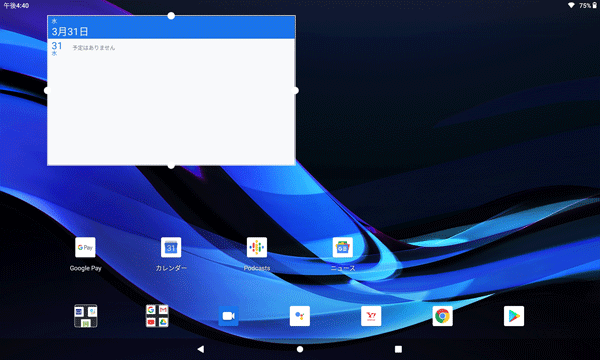
Task: Click the bottom resize handle of calendar widget
Action: click(171, 166)
